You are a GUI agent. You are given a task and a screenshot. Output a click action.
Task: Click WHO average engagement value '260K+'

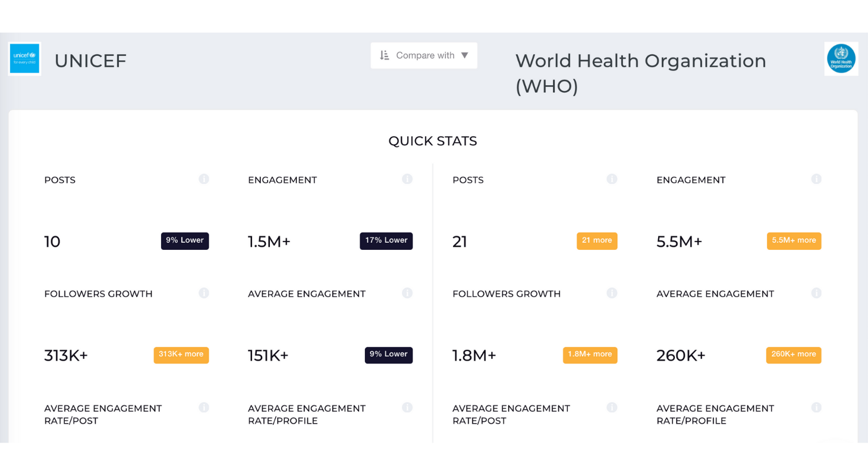(x=681, y=356)
